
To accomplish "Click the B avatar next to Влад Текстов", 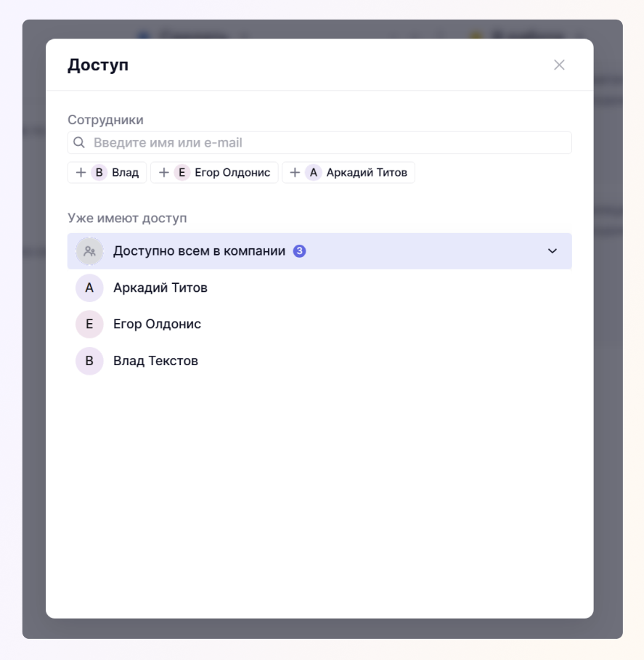I will coord(89,361).
